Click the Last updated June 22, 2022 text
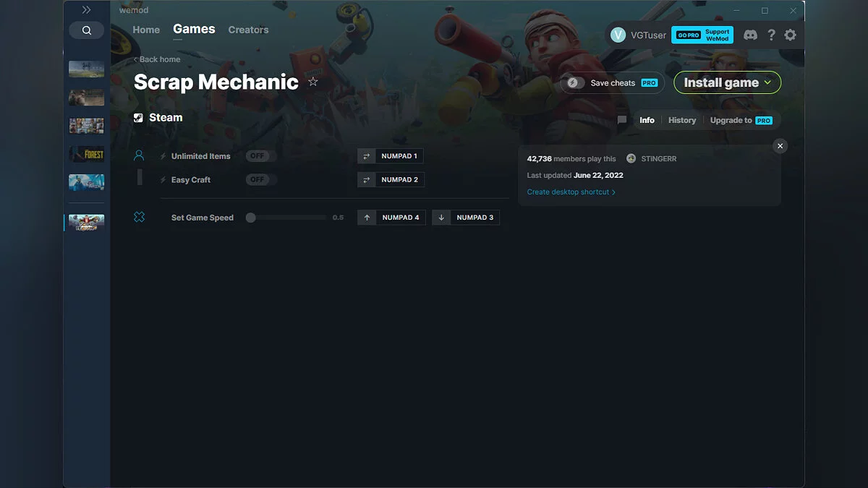868x488 pixels. 575,175
